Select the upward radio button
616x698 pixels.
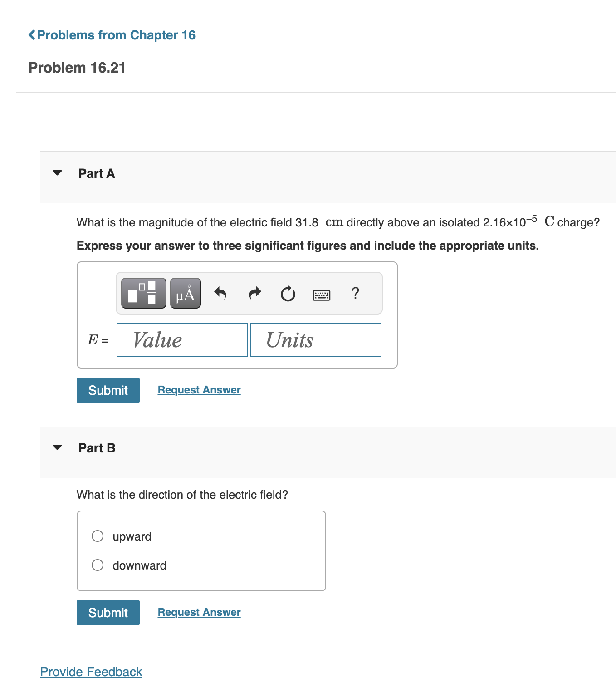pos(97,536)
